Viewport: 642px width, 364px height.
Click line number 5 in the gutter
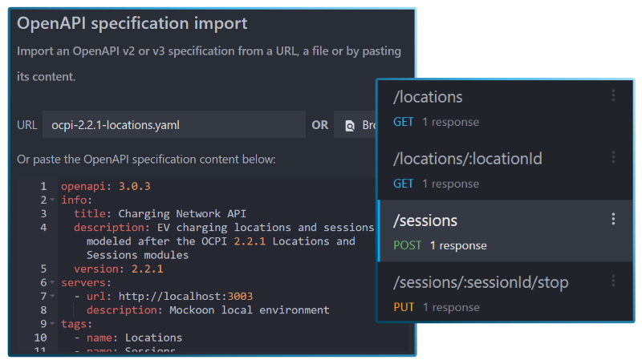(43, 269)
